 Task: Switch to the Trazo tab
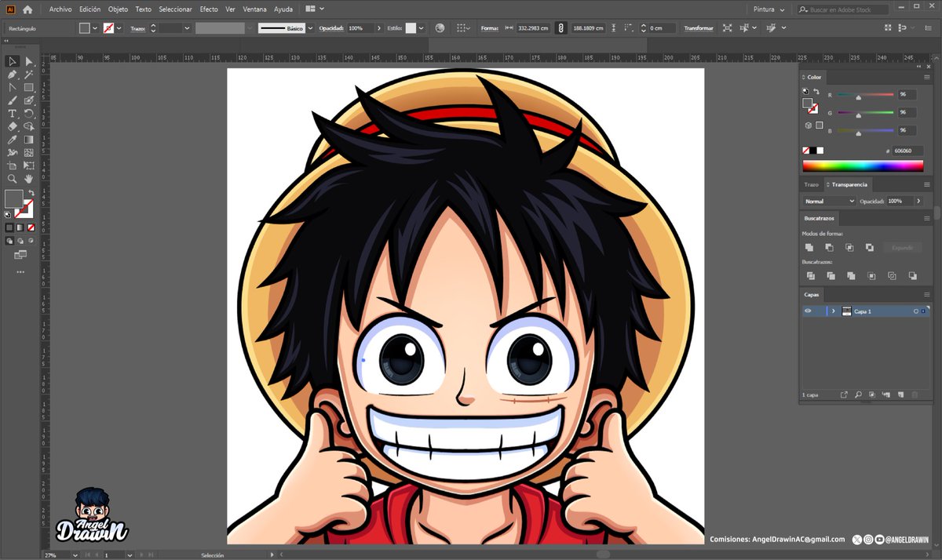pos(809,185)
